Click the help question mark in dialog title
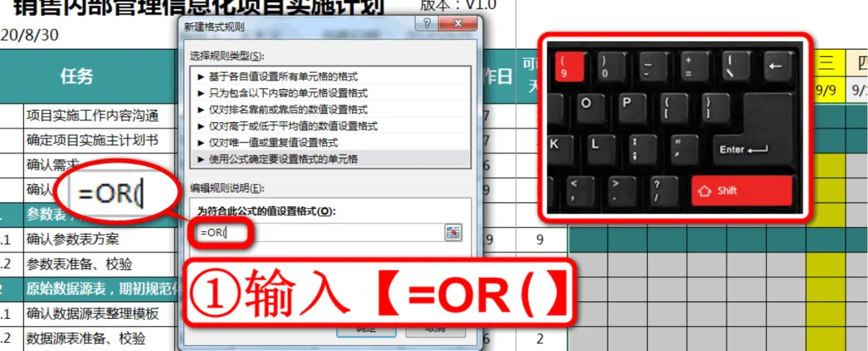Screen dimensions: 868x351 (x=427, y=24)
